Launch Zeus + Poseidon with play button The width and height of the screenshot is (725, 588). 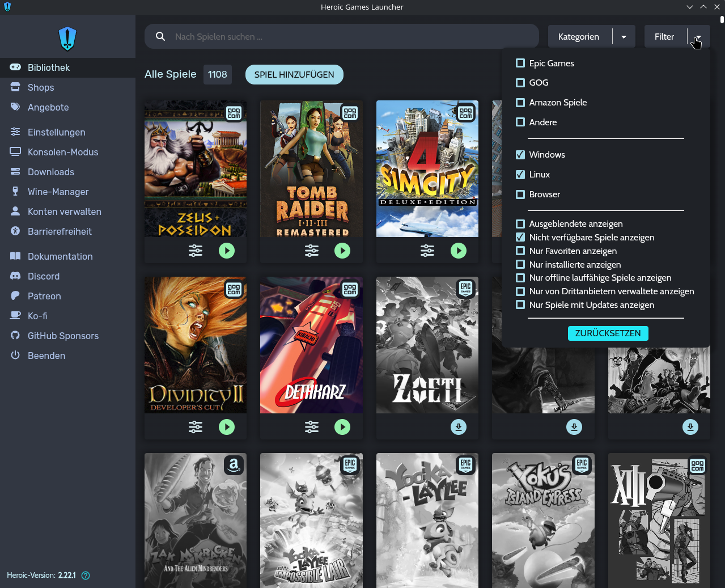(227, 251)
